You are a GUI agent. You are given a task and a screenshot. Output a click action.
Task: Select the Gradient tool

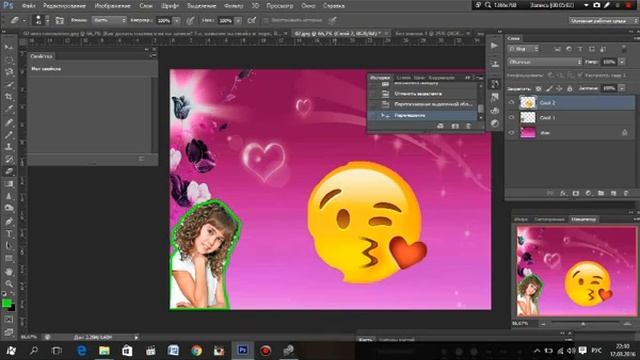tap(9, 184)
